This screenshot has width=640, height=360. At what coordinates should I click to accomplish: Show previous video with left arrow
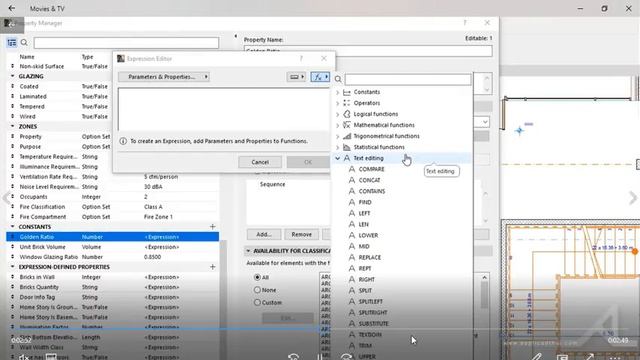tap(7, 199)
